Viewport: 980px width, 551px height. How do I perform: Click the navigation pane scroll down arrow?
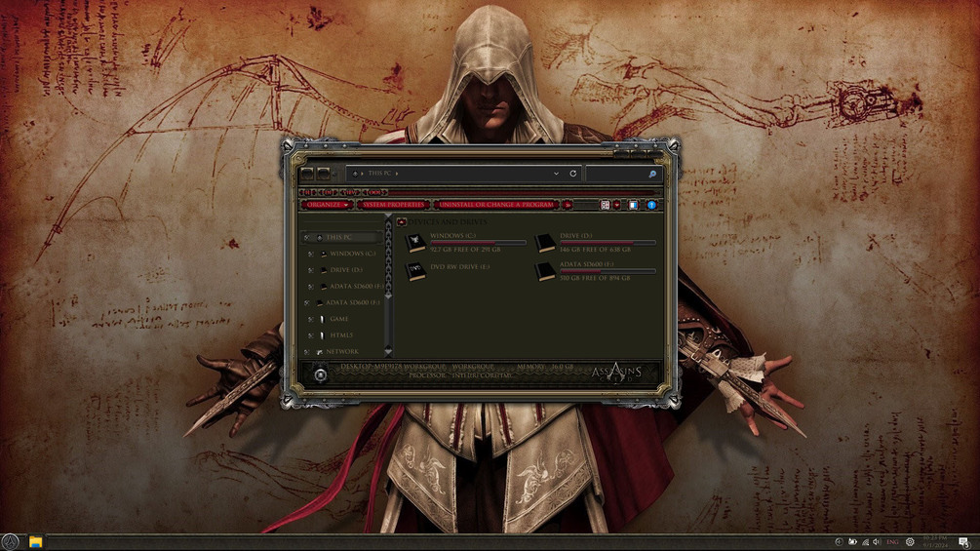click(x=388, y=351)
